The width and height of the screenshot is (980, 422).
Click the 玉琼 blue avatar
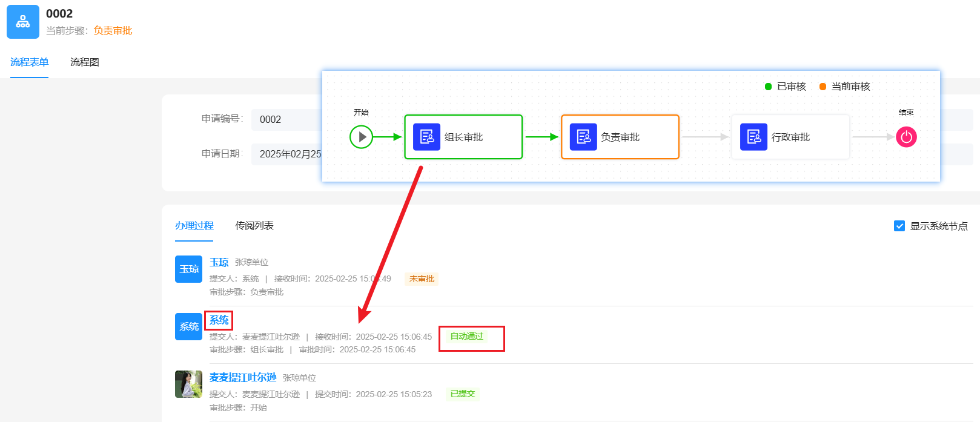[x=188, y=269]
